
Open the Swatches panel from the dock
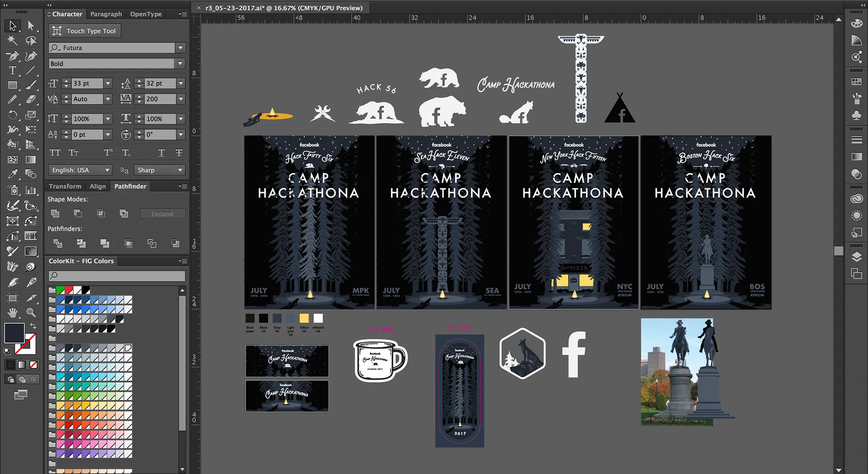click(x=856, y=82)
